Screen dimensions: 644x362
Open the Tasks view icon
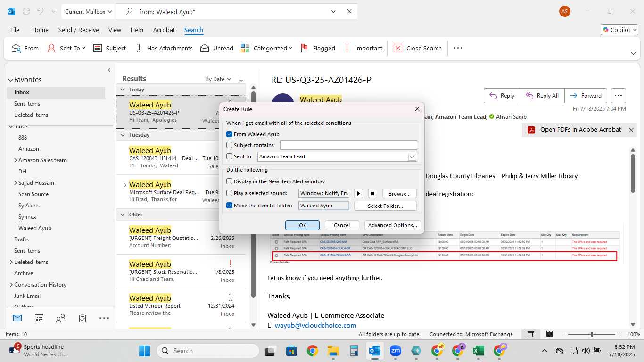point(83,318)
